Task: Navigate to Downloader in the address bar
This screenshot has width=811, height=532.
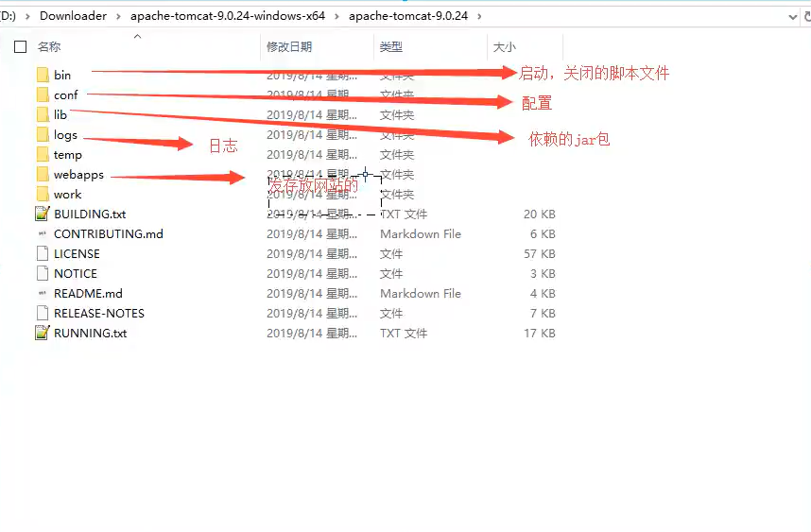Action: coord(73,16)
